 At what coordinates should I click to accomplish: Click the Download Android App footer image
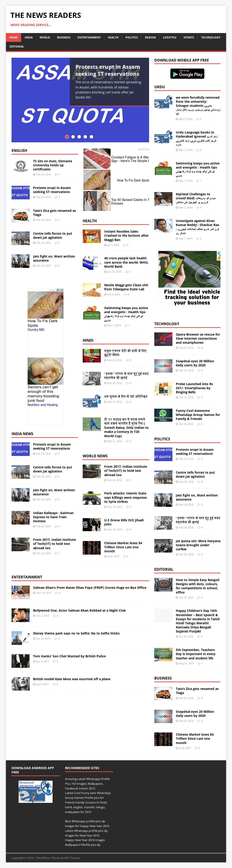coord(35,792)
